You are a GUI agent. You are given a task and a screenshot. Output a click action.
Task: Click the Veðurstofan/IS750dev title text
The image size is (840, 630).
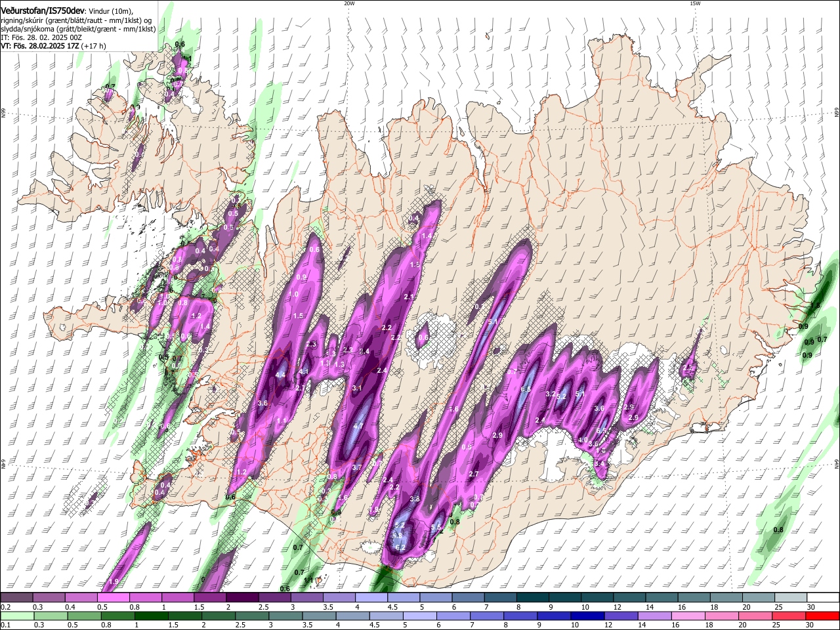(x=43, y=11)
